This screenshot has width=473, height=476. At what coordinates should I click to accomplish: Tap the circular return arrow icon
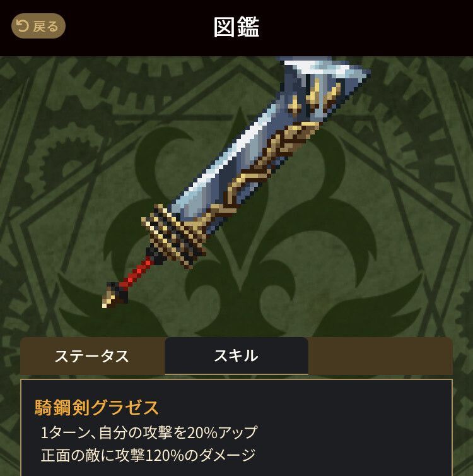pos(23,26)
